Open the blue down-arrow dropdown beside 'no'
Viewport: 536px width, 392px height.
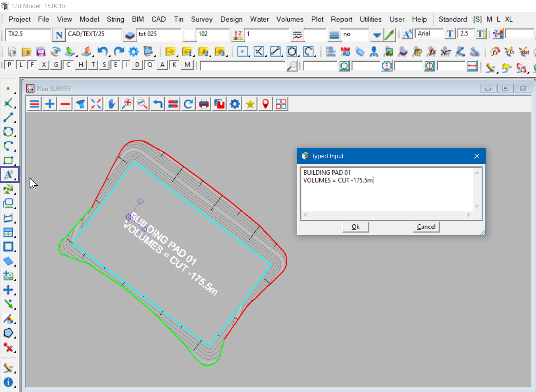click(x=377, y=35)
